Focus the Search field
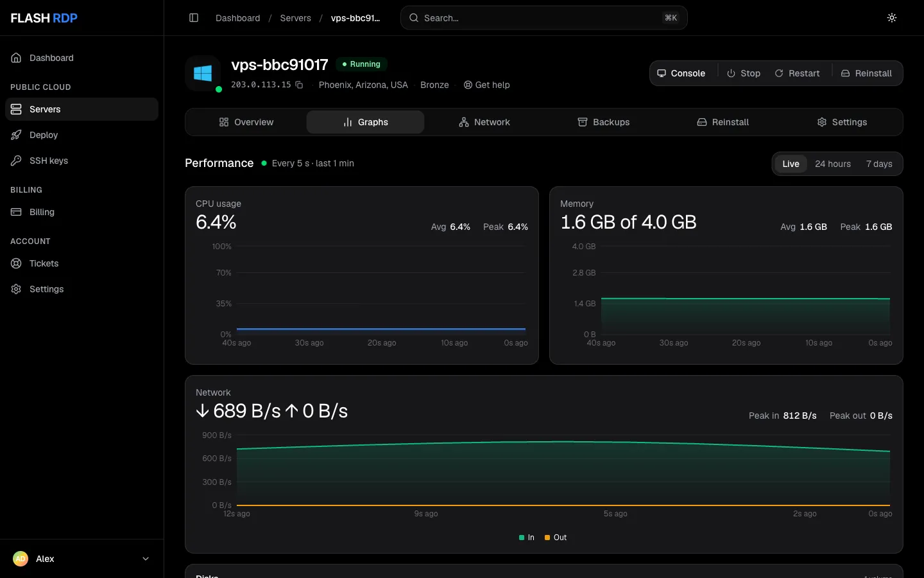The image size is (924, 578). click(544, 18)
